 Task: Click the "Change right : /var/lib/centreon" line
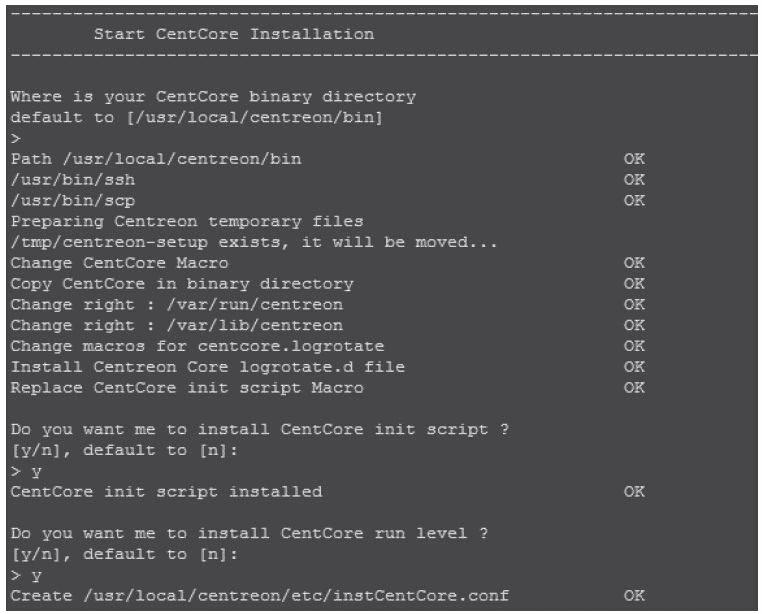176,325
